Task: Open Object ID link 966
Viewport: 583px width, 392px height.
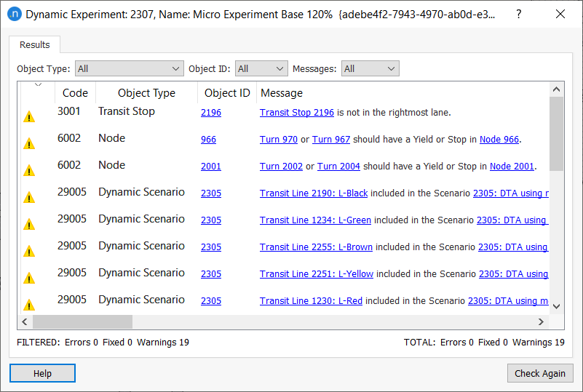Action: tap(208, 140)
